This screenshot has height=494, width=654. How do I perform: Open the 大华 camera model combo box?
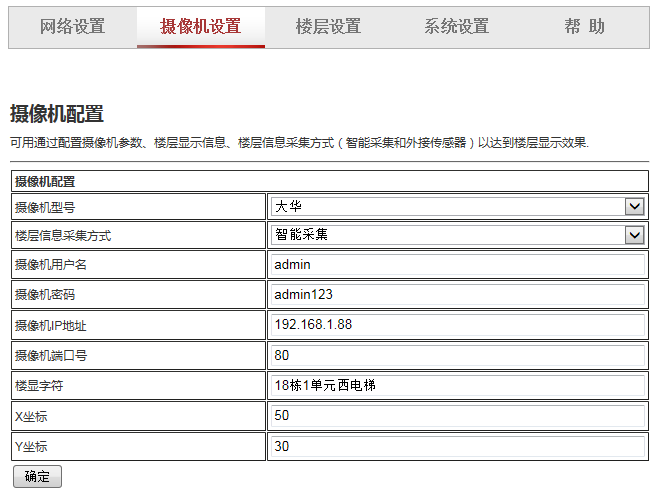(x=458, y=207)
